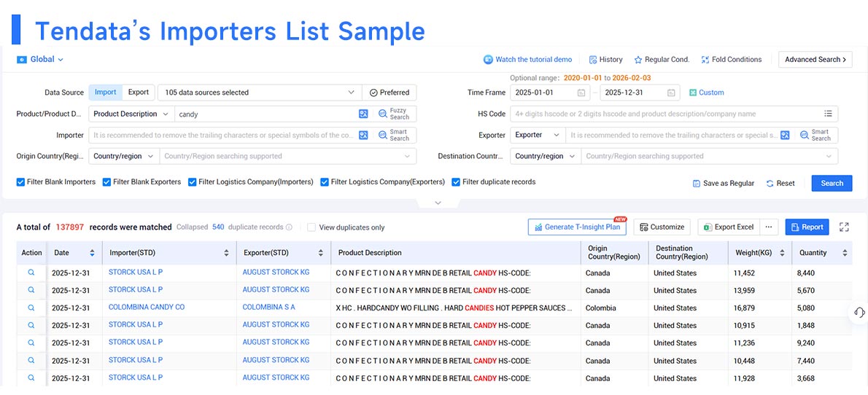This screenshot has width=868, height=395.
Task: Open COLOMBINA CANDY CO importer link
Action: pyautogui.click(x=147, y=307)
